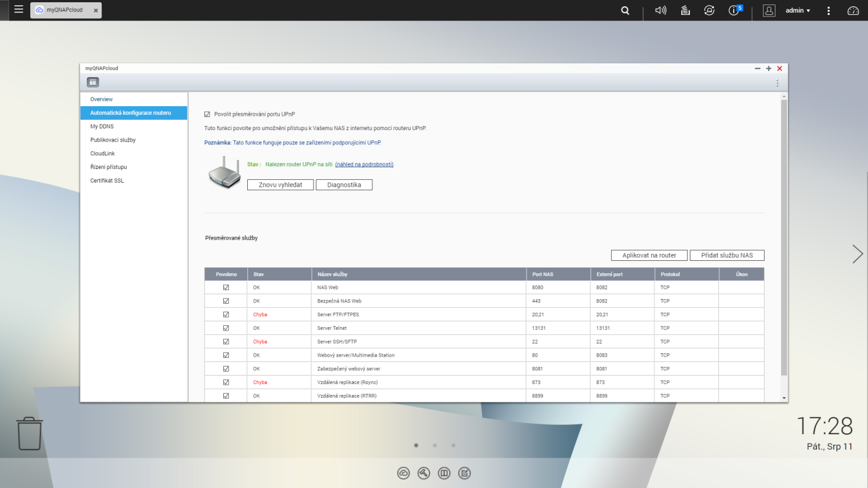Maximize the myQNAPcloud window
This screenshot has width=868, height=488.
point(769,68)
